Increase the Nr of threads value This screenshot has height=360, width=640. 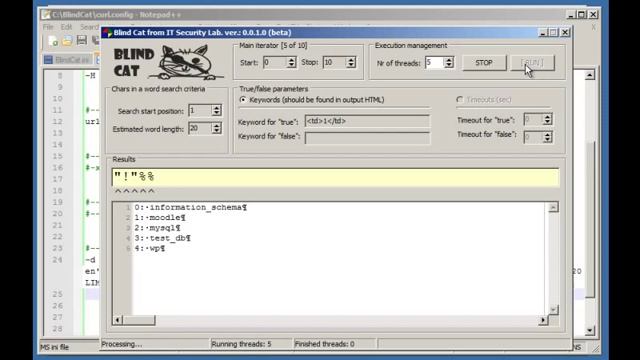point(449,60)
